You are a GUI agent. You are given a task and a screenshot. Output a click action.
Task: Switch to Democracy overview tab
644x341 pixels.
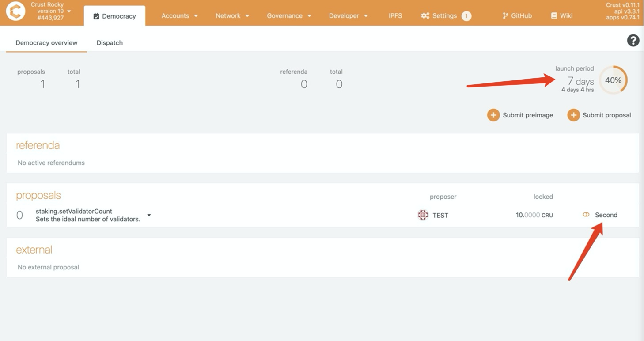[46, 43]
